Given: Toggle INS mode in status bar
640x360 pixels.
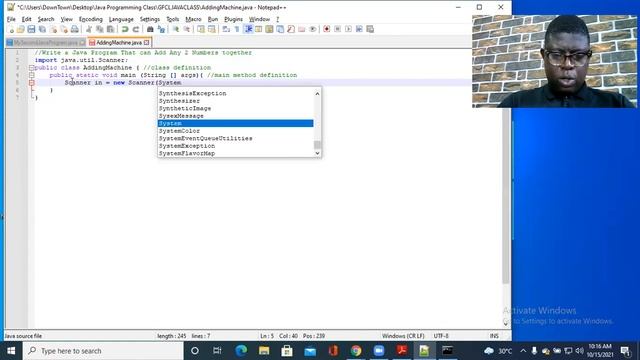Looking at the screenshot, I should click(494, 336).
